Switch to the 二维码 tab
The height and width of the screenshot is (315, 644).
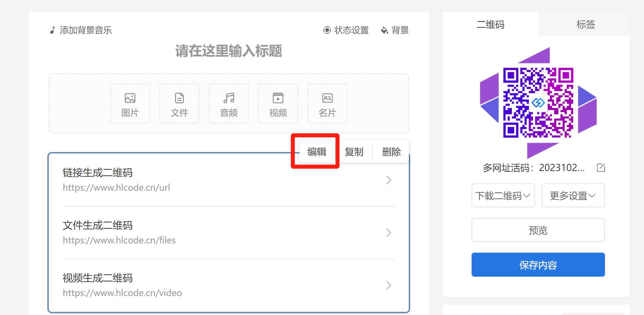[x=491, y=24]
